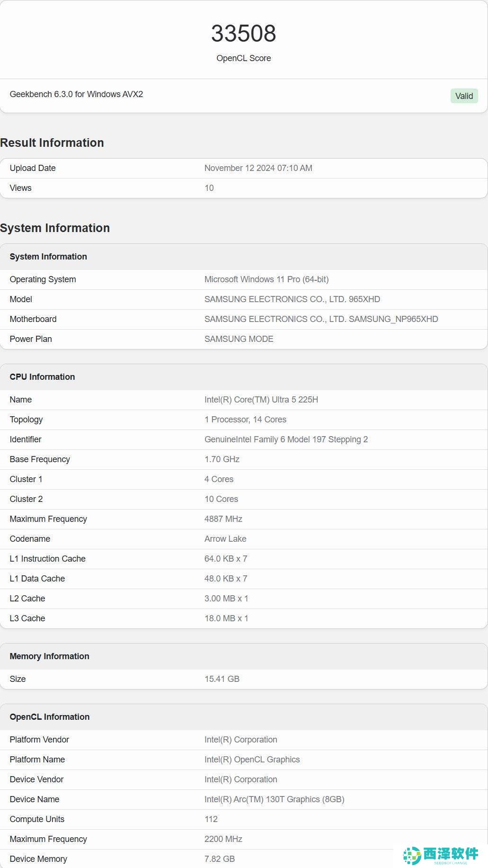Click the Arrow Lake codename value
488x868 pixels.
point(225,539)
